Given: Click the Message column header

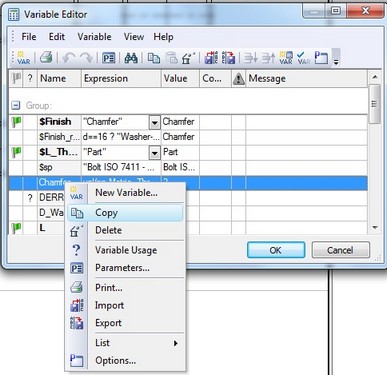Looking at the screenshot, I should click(x=306, y=79).
